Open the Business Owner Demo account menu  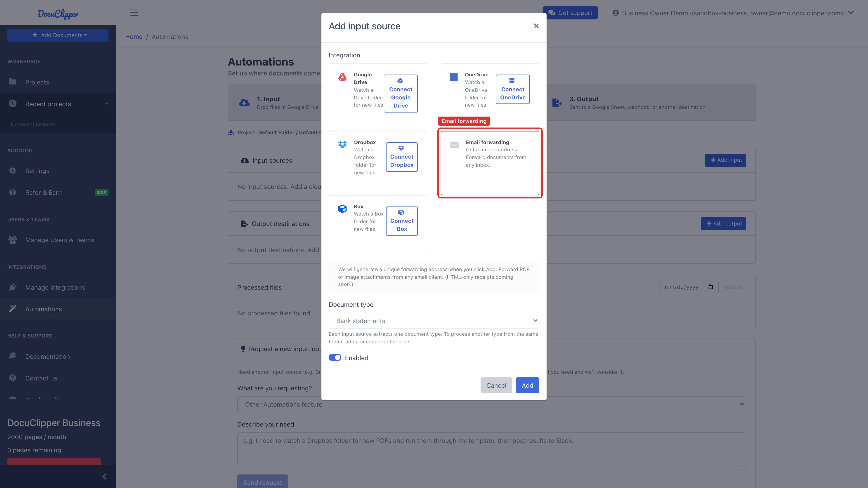733,13
